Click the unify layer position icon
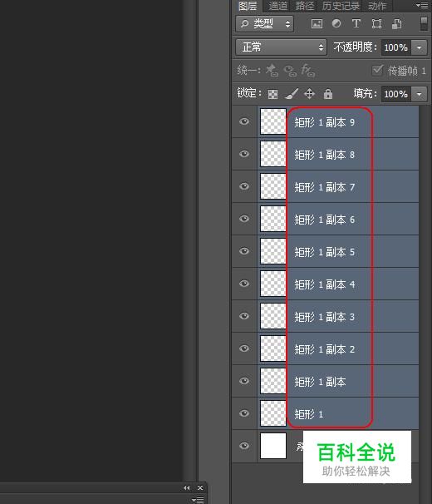 [272, 70]
